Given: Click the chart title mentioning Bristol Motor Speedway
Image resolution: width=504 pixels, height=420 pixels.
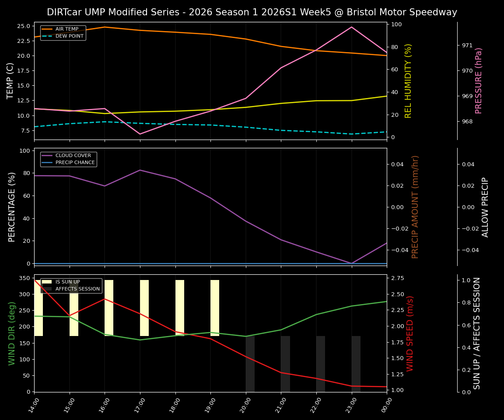Looking at the screenshot, I should coord(252,12).
